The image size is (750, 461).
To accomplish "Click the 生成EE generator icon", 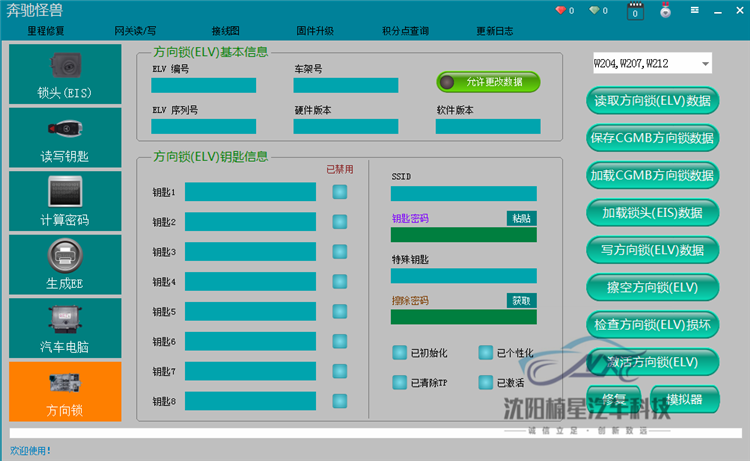I will tap(65, 264).
